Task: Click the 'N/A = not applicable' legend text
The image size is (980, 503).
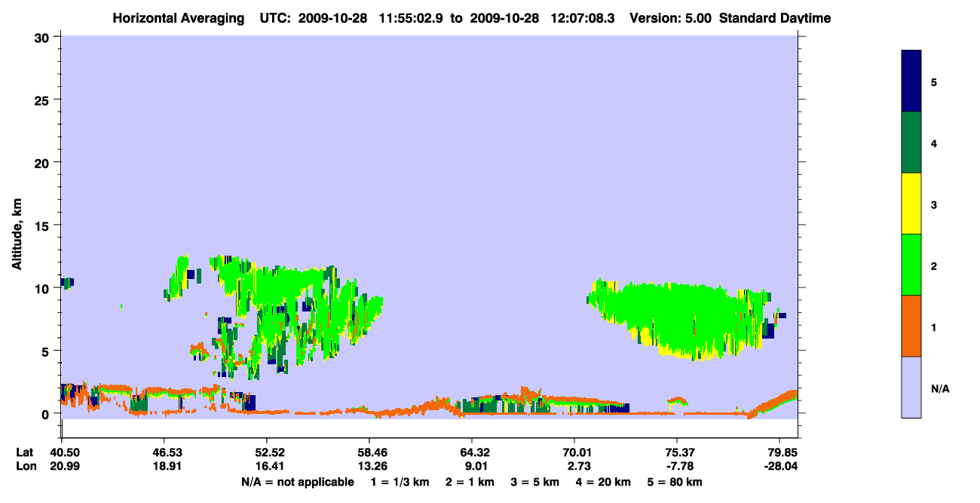Action: click(297, 482)
